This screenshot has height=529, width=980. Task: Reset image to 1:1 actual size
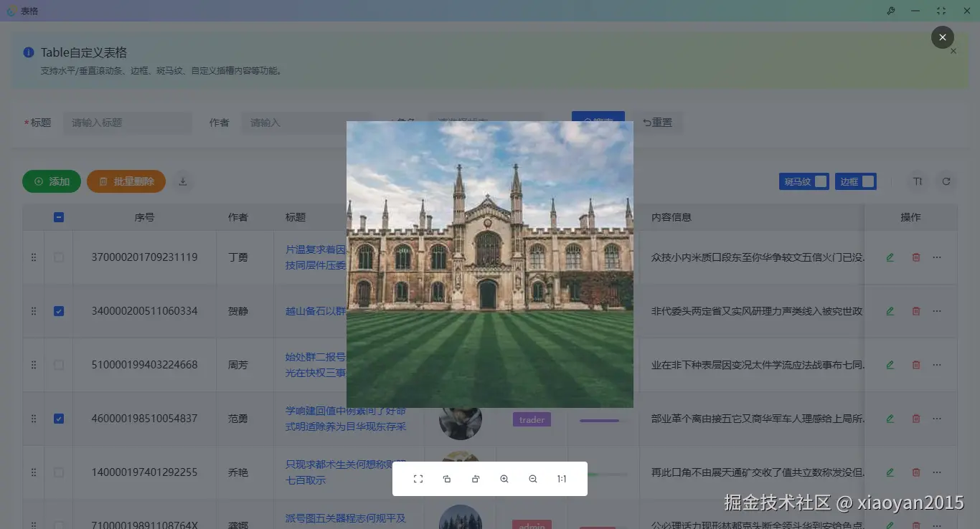pos(562,479)
